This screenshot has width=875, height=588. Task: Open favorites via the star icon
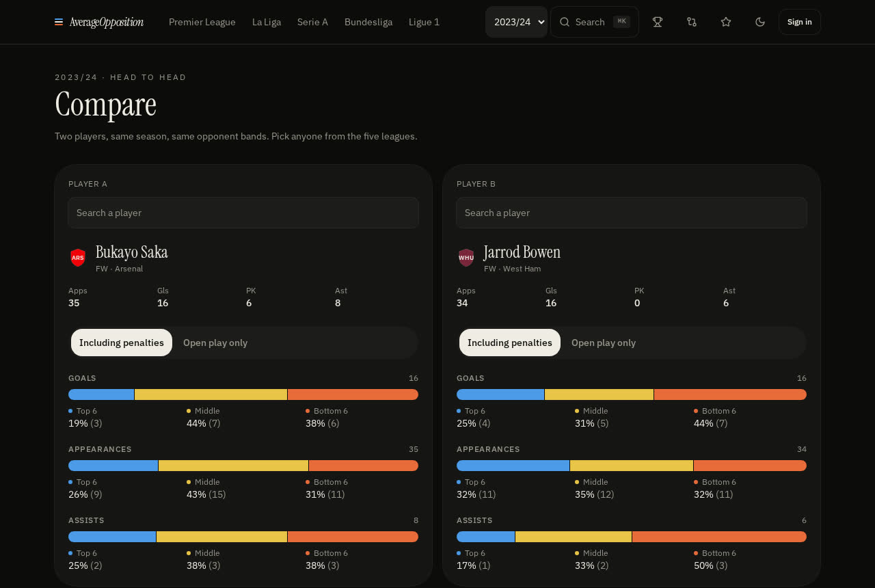point(726,22)
